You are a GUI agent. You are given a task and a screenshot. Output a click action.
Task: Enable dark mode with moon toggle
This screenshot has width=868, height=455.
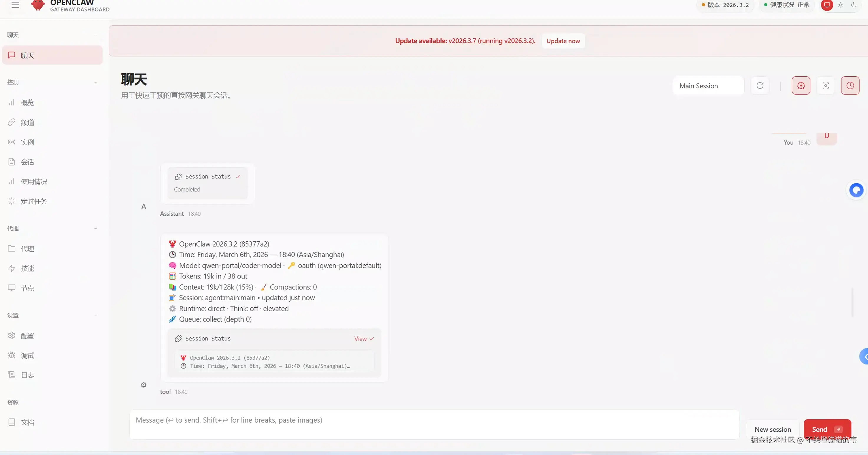(x=854, y=5)
